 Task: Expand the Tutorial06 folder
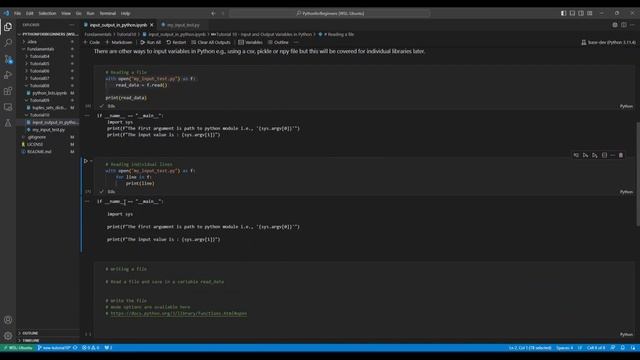40,71
